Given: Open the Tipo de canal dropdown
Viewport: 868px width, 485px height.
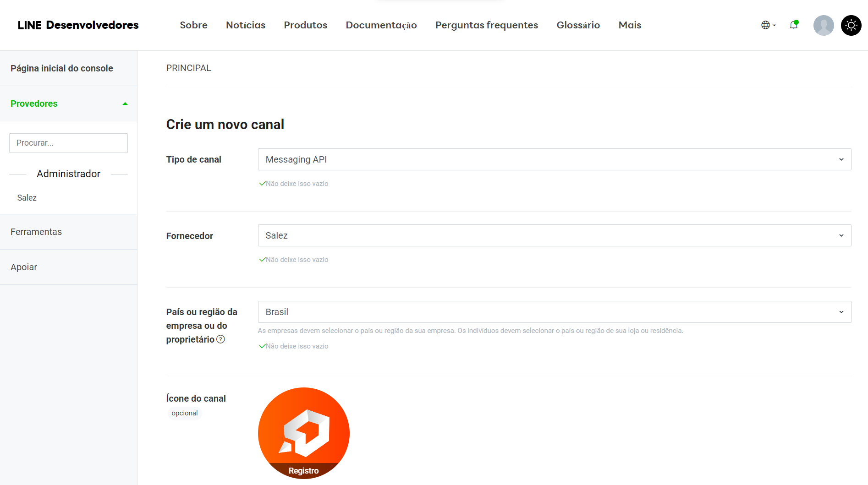Looking at the screenshot, I should pyautogui.click(x=555, y=159).
